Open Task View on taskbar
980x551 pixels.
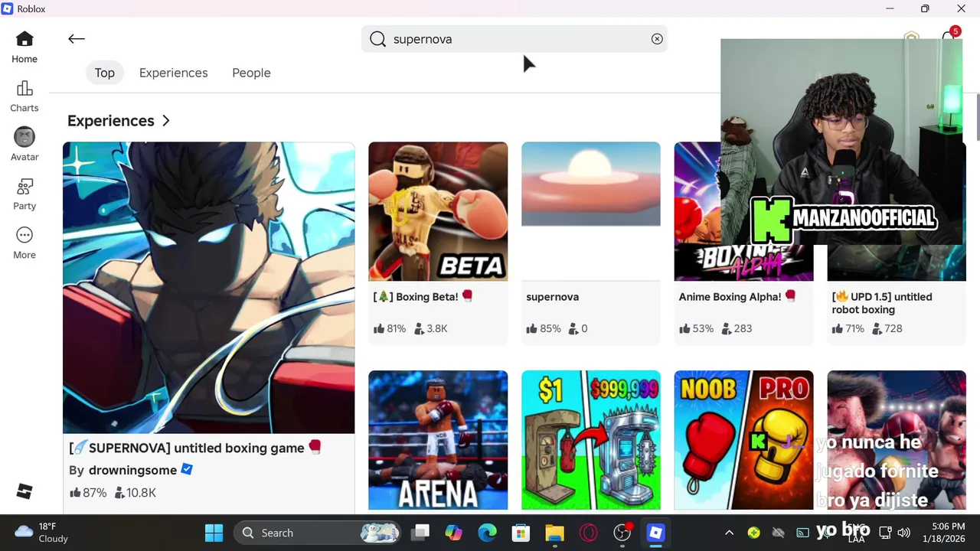[420, 533]
